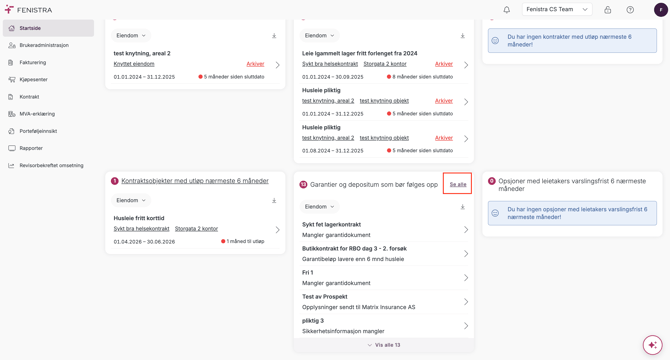Open test knytning, areal 2 row chevron
670x360 pixels.
(x=278, y=65)
